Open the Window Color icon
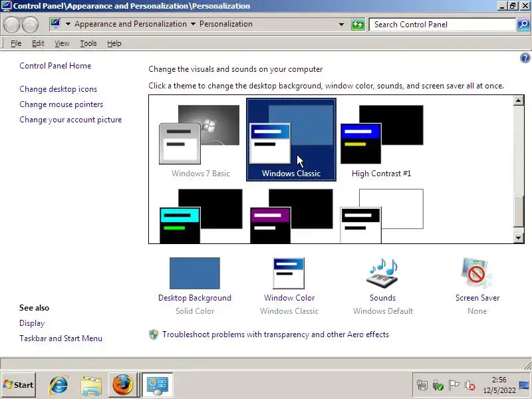The image size is (532, 399). coord(289,273)
